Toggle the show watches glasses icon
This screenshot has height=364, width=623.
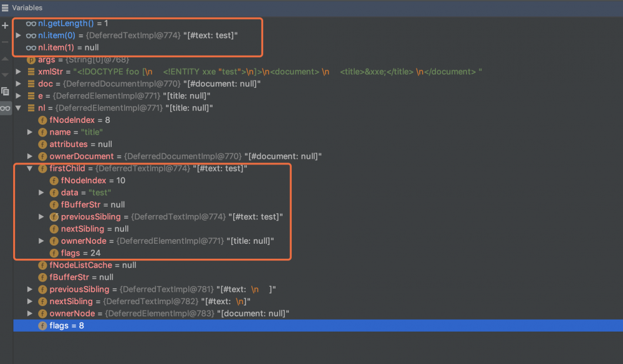coord(5,108)
